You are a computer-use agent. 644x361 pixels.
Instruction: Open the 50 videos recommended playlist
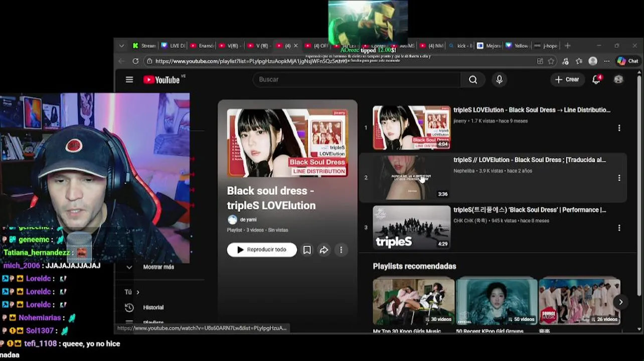point(497,302)
